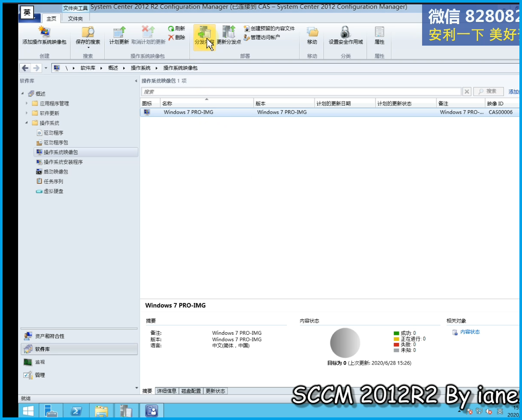The image size is (522, 420).
Task: Click Refresh (刷新) in ribbon
Action: coord(177,28)
